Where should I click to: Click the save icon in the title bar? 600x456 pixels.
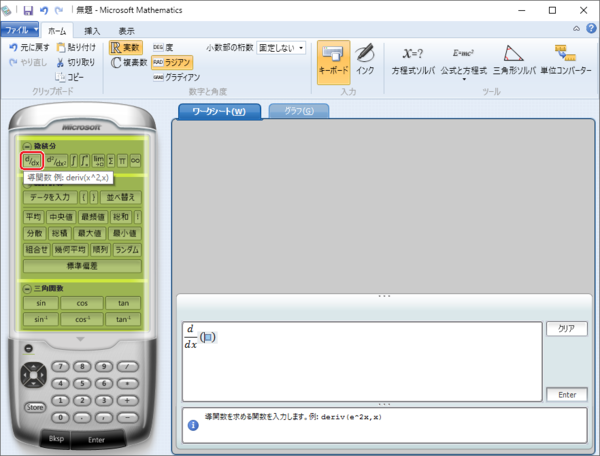click(x=28, y=10)
